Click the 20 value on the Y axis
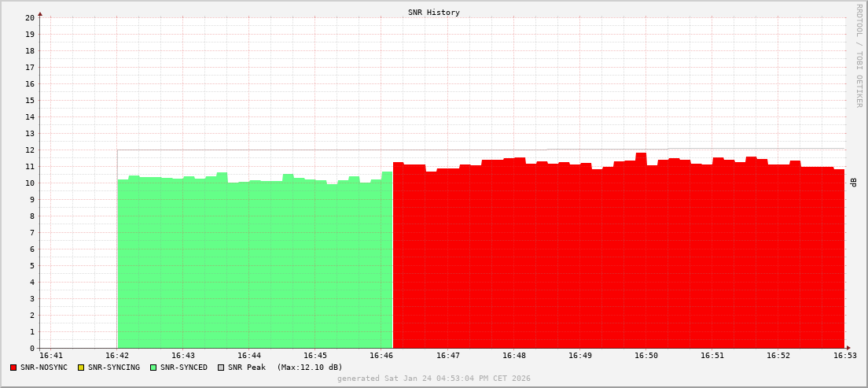 [x=29, y=17]
